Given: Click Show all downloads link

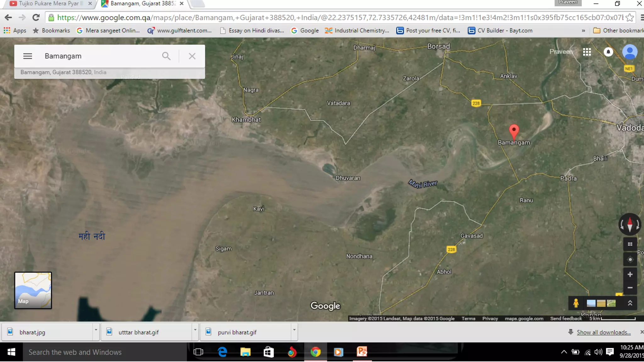Looking at the screenshot, I should [603, 332].
